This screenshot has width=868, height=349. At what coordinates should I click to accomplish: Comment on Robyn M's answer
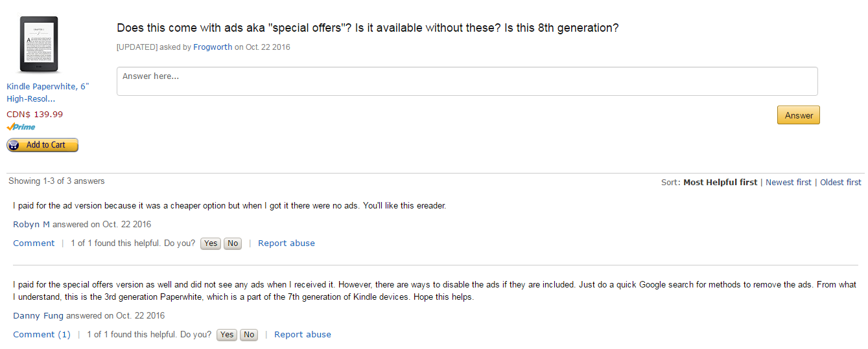34,243
